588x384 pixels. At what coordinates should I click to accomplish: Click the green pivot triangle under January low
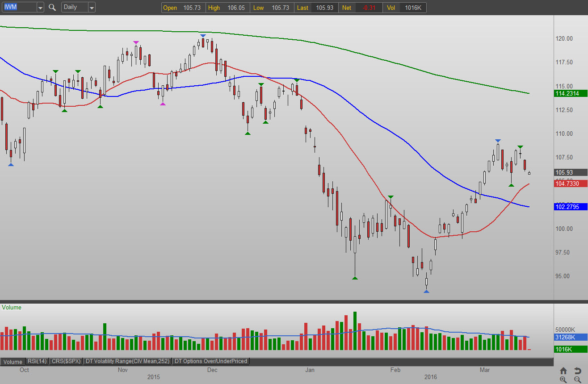tap(355, 278)
